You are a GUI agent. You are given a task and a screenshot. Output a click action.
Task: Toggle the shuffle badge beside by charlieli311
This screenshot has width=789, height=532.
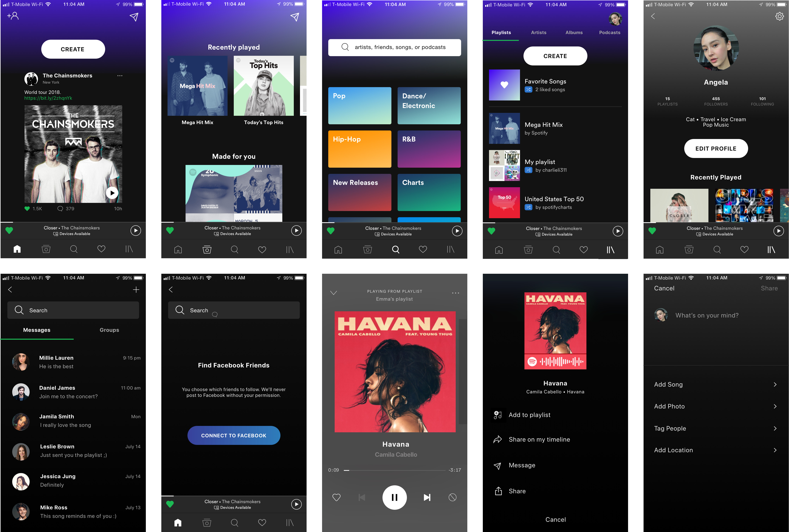click(x=528, y=170)
